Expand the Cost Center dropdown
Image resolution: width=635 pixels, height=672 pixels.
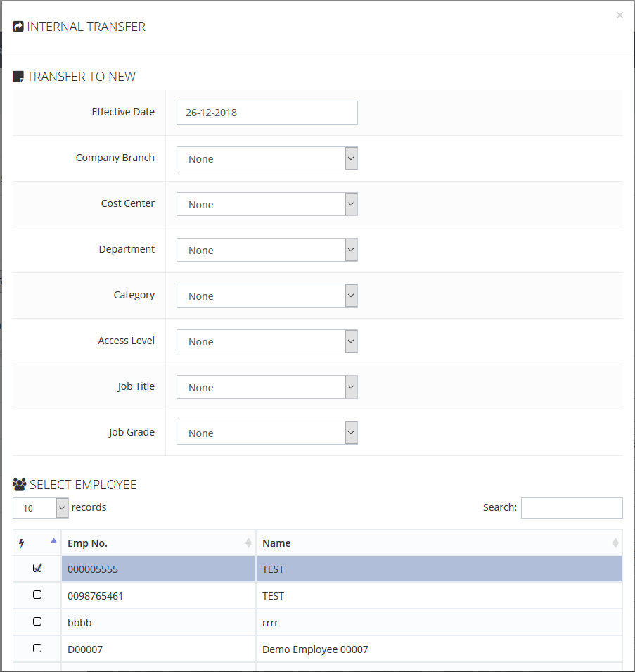pos(267,204)
